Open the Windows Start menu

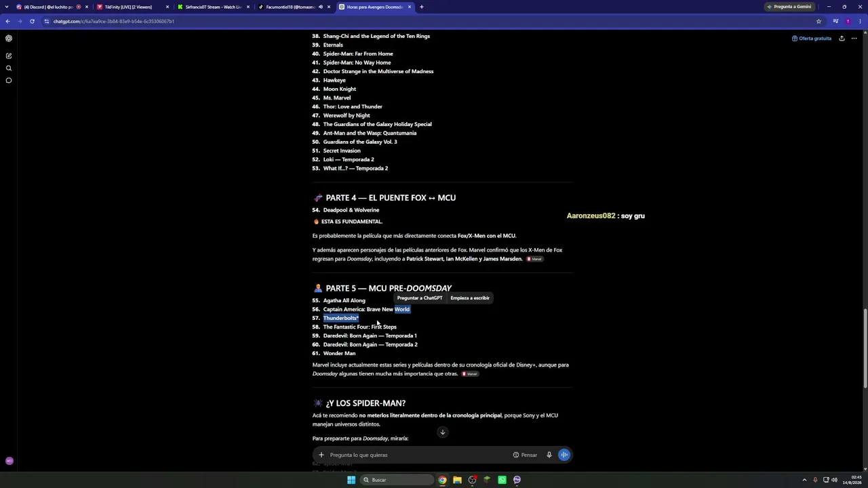pyautogui.click(x=351, y=480)
